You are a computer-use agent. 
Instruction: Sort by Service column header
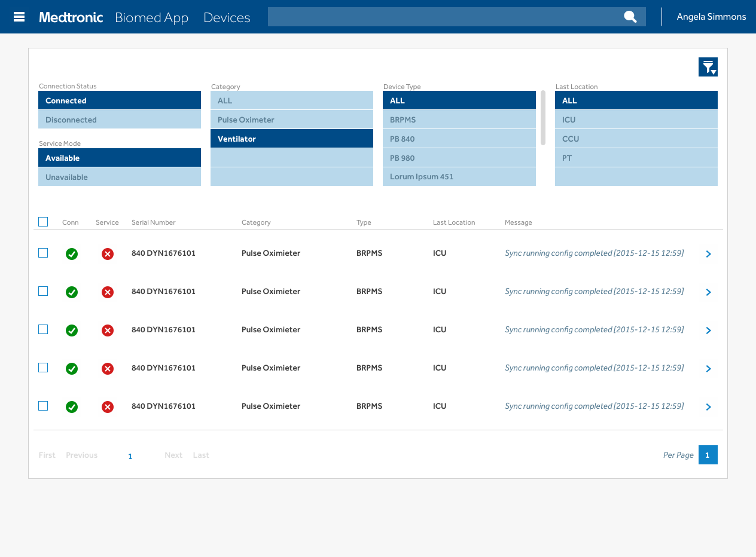(x=108, y=222)
